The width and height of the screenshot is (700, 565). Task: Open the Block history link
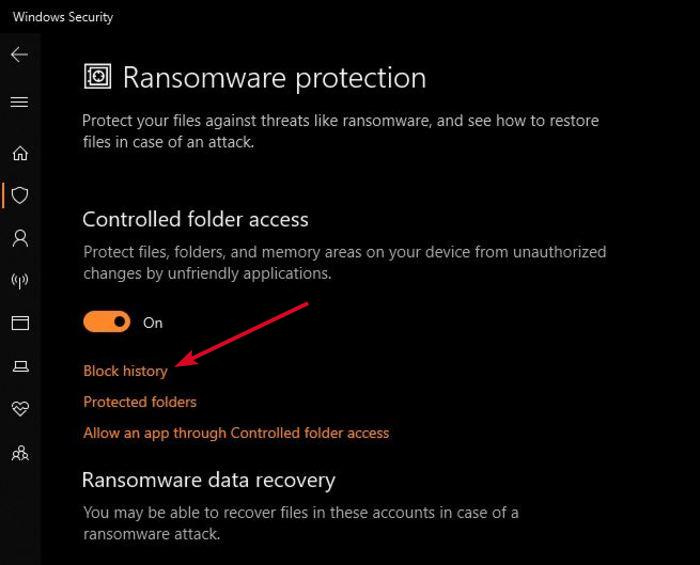pyautogui.click(x=125, y=371)
